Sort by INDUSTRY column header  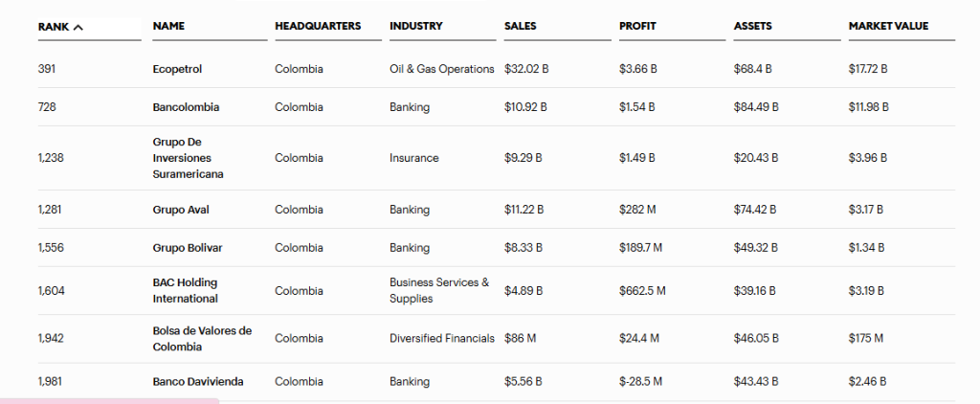click(416, 26)
